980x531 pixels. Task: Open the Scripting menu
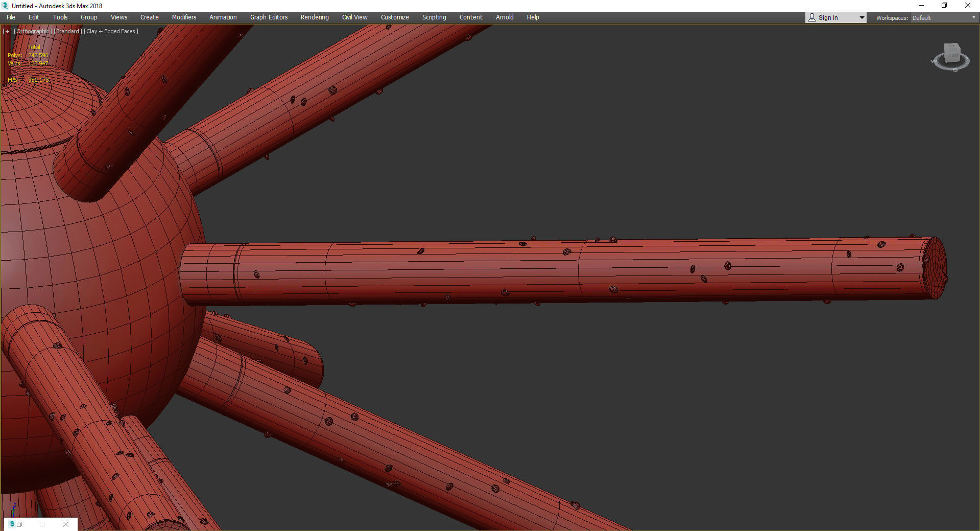pos(434,17)
